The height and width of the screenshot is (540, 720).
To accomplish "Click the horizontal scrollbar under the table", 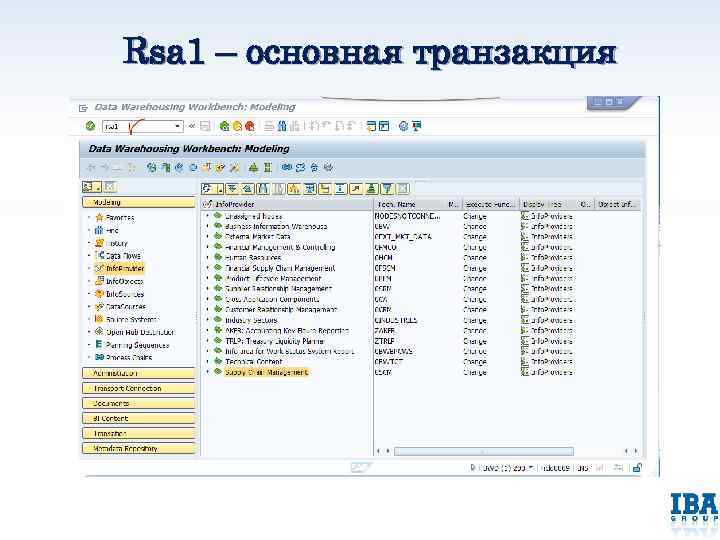I will [x=484, y=451].
